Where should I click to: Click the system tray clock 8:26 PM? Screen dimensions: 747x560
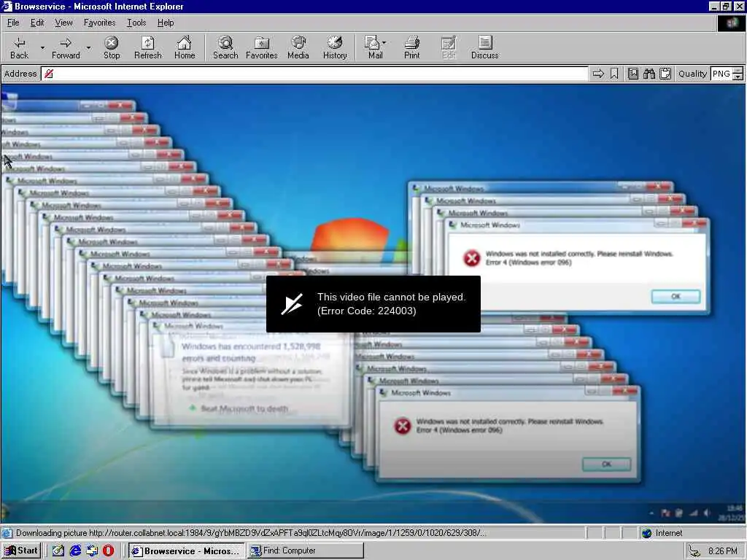[723, 551]
